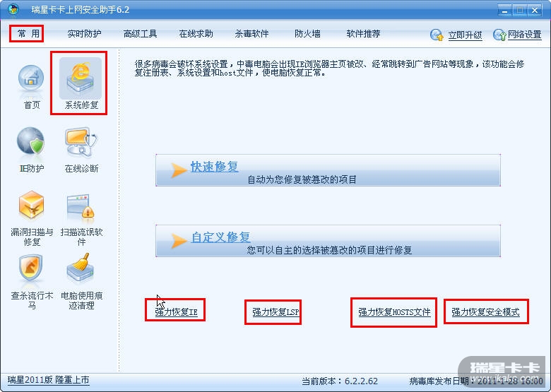Switch to the 常用 tab

tap(28, 34)
